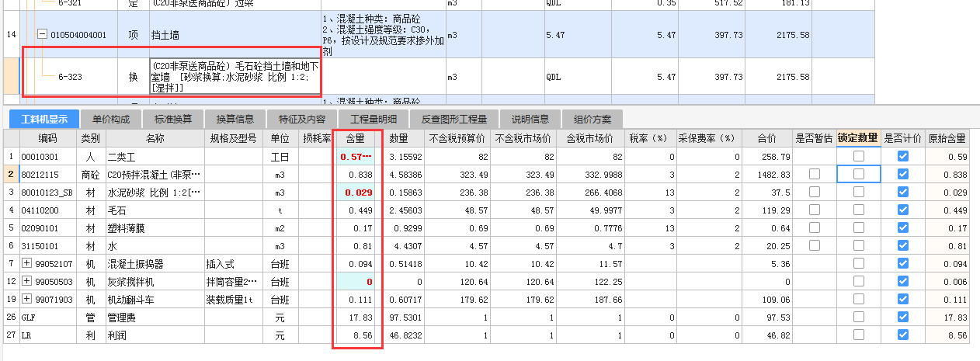Image resolution: width=980 pixels, height=361 pixels.
Task: Open the 反查图形工程量 tab
Action: point(454,119)
